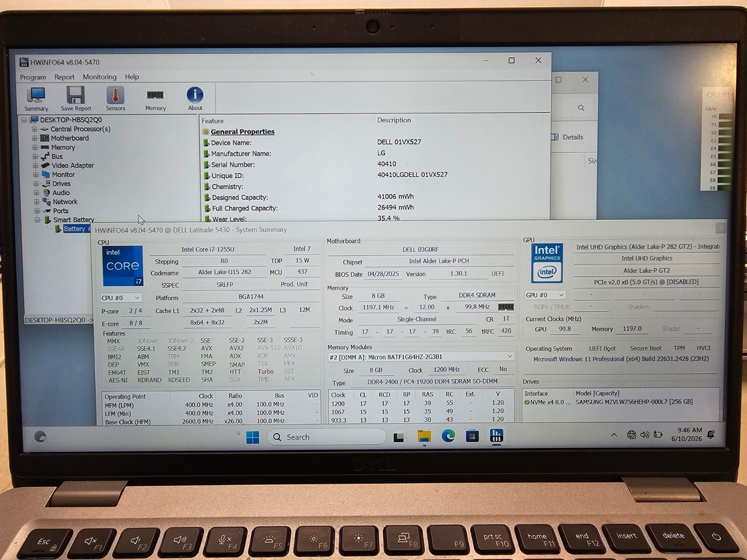Screen dimensions: 747x560
Task: Open Task View on the taskbar
Action: click(399, 437)
